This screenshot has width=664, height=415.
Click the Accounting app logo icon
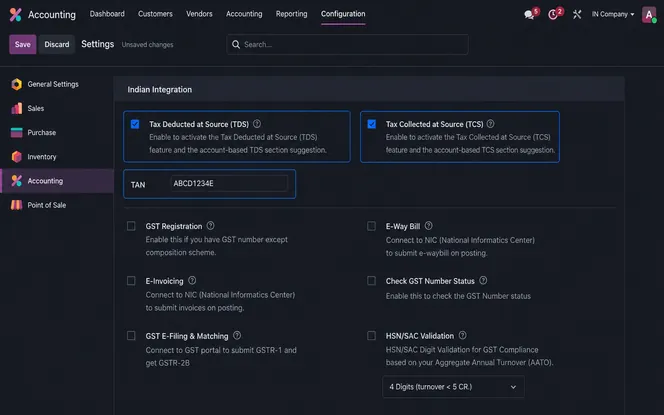click(16, 14)
